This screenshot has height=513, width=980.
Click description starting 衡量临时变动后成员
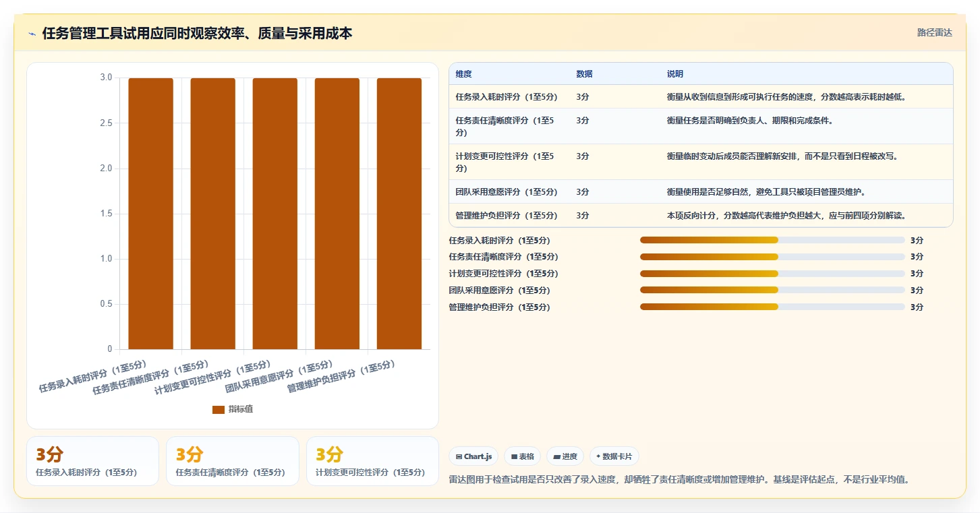point(783,156)
